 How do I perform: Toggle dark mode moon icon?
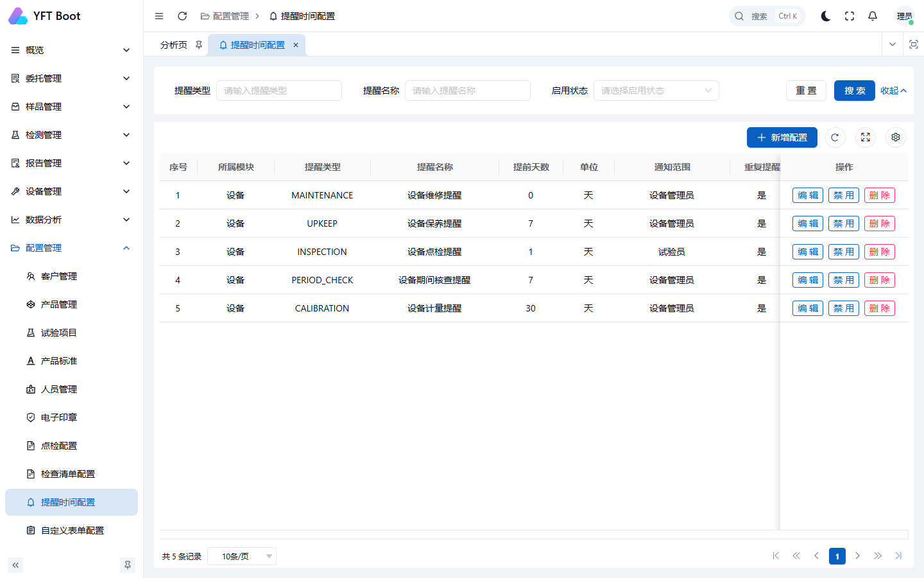(826, 16)
